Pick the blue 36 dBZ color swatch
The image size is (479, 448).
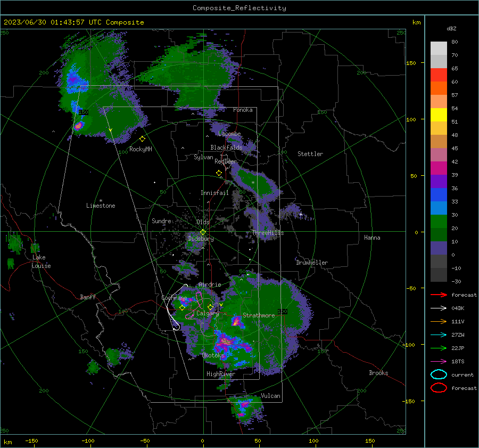click(439, 194)
